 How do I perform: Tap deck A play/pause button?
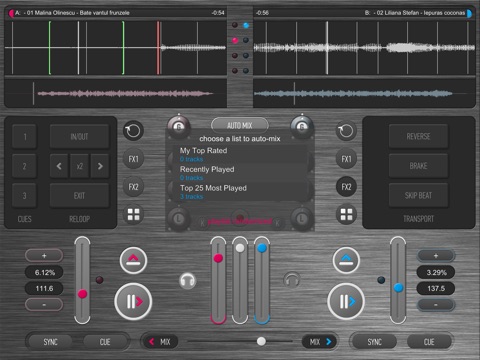click(133, 301)
